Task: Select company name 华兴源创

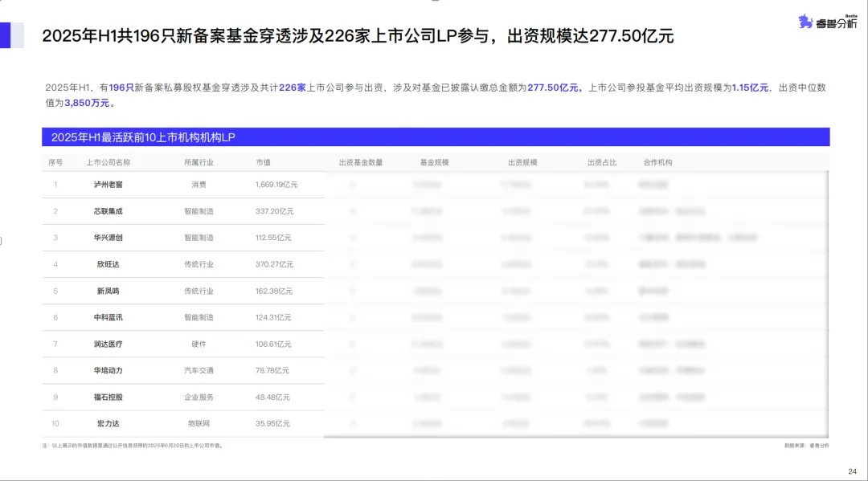Action: [108, 238]
